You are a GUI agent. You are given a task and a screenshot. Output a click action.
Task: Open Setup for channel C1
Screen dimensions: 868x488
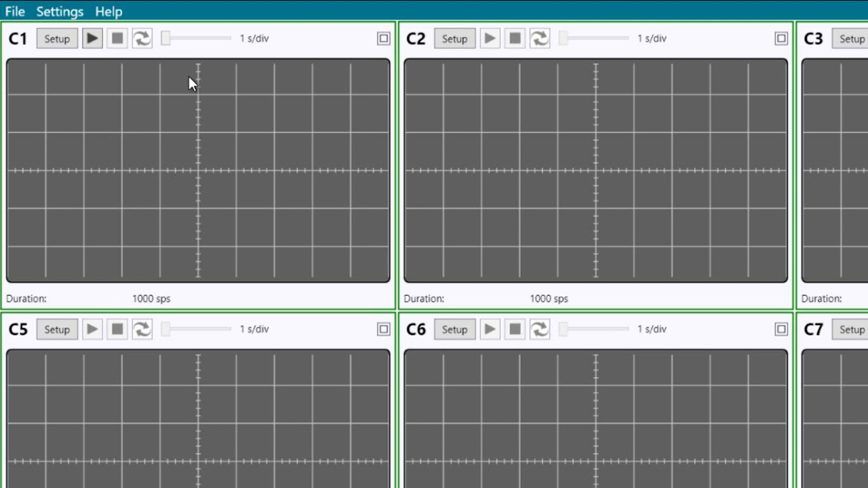[x=57, y=39]
